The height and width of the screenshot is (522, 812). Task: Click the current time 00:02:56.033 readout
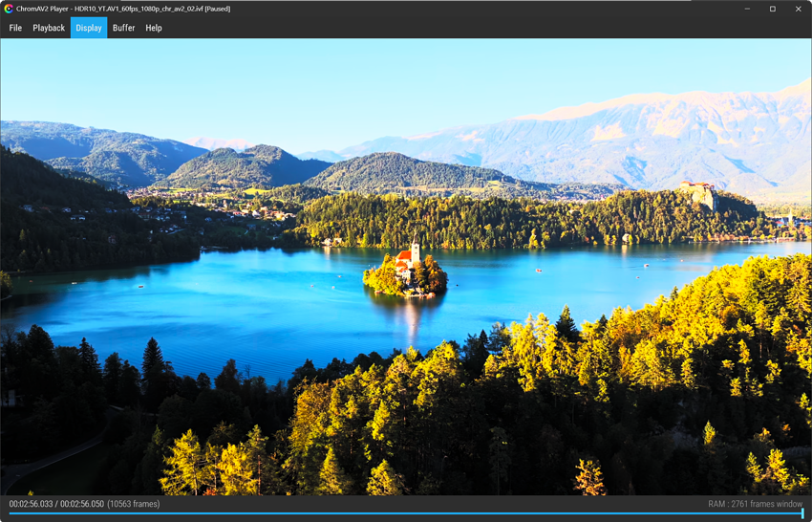(x=32, y=504)
